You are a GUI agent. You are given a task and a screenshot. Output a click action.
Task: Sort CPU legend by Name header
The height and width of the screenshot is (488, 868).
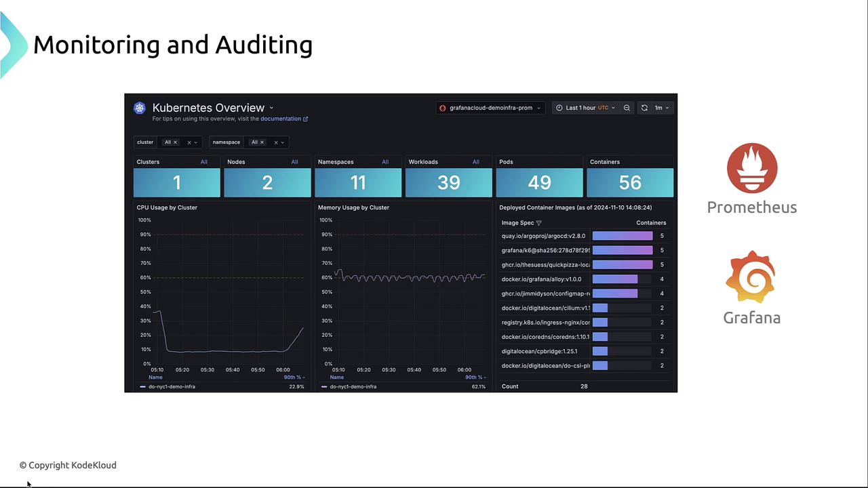point(155,378)
